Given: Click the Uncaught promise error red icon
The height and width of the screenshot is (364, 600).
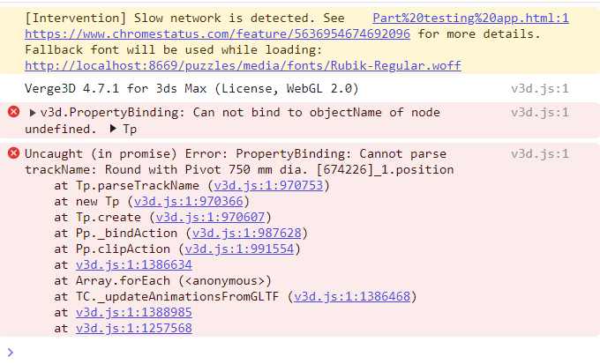Looking at the screenshot, I should tap(14, 153).
